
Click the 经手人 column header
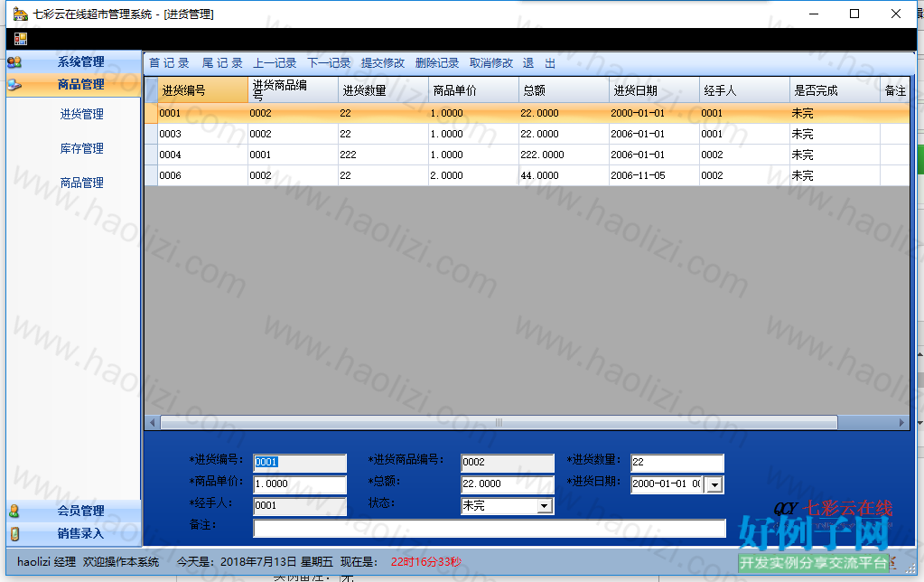pos(744,90)
